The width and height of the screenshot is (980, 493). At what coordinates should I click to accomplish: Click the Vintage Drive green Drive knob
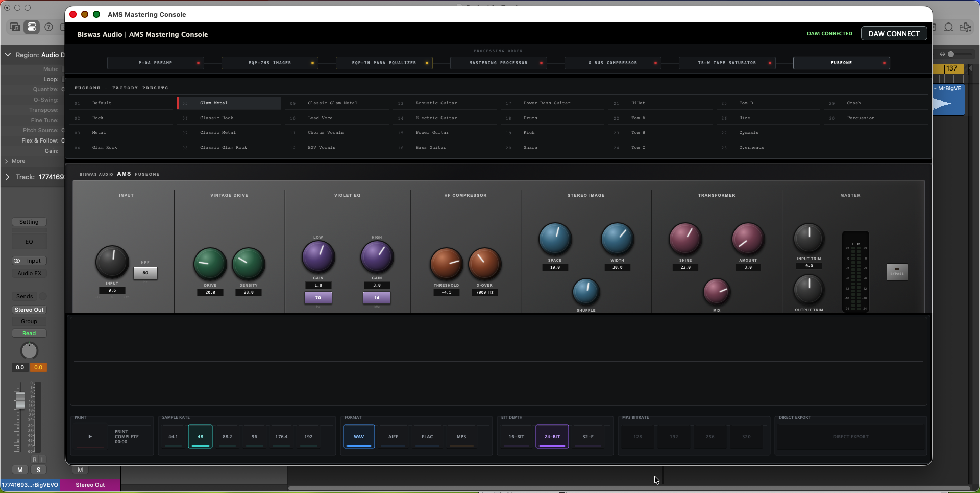[210, 264]
